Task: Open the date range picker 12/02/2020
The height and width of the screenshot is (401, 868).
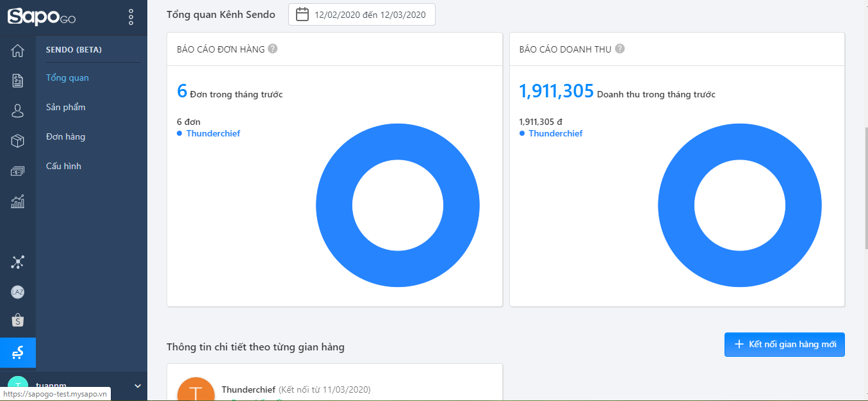Action: tap(362, 15)
